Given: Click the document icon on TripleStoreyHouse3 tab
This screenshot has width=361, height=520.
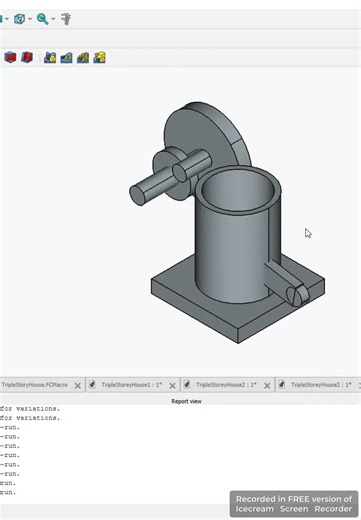Looking at the screenshot, I should tap(281, 385).
